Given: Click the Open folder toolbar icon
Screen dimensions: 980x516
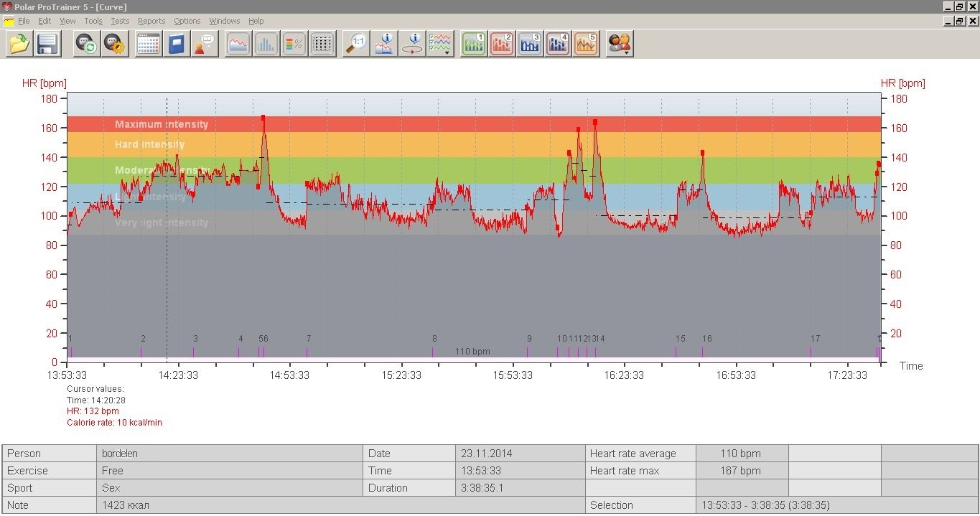Looking at the screenshot, I should click(x=19, y=44).
